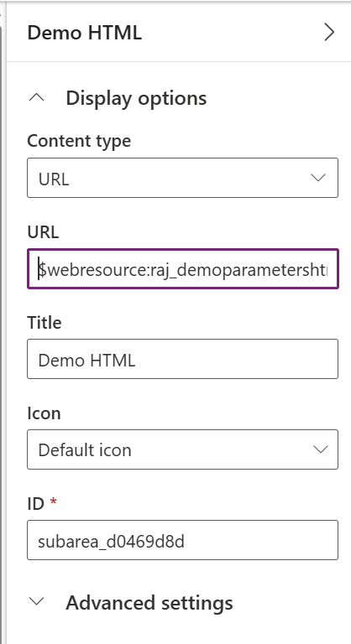
Task: Click the URL label above the field
Action: 43,232
